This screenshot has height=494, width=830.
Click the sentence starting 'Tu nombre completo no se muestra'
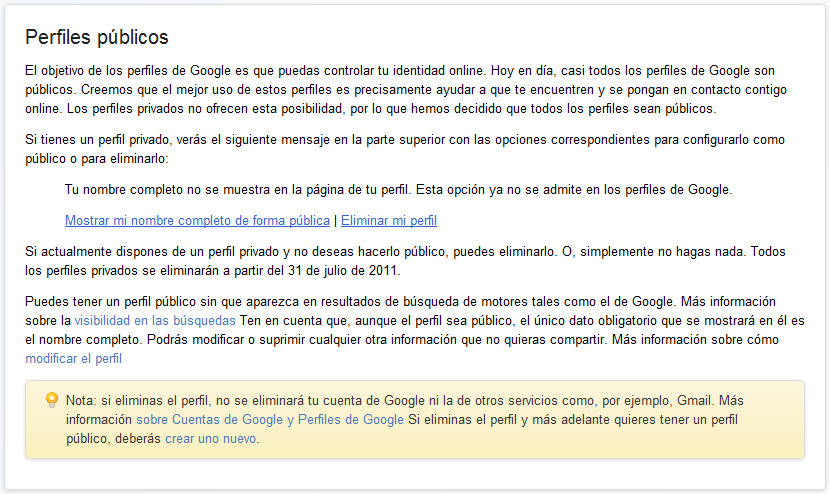[399, 190]
